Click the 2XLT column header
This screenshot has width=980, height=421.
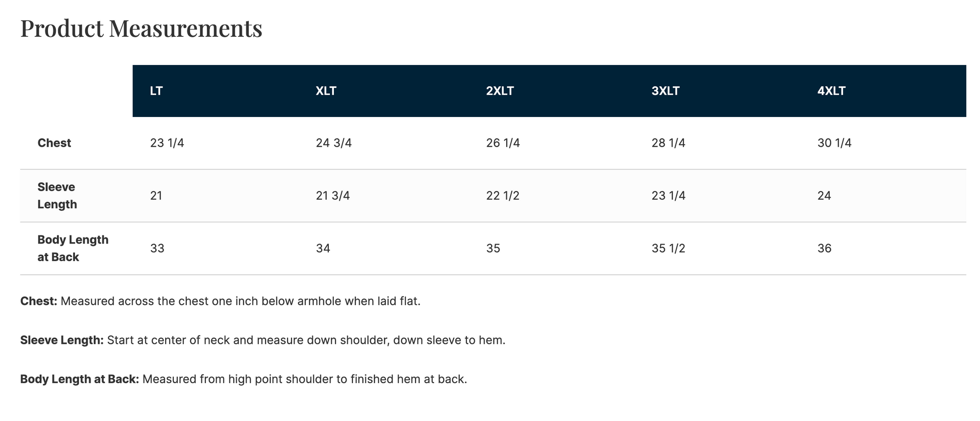pos(500,91)
